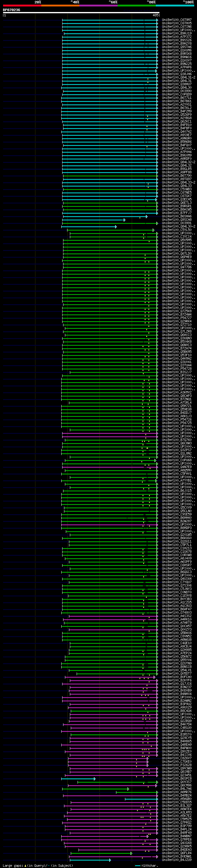The width and height of the screenshot is (197, 868).
Task: Select the UniRef100_B7FFJ7 label
Action: [176, 213]
